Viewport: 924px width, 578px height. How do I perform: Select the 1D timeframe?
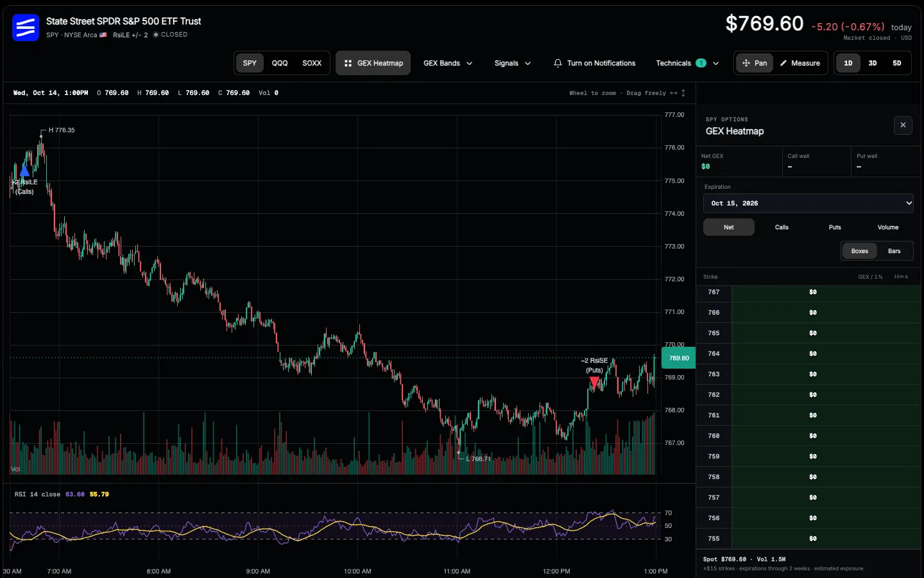[848, 63]
